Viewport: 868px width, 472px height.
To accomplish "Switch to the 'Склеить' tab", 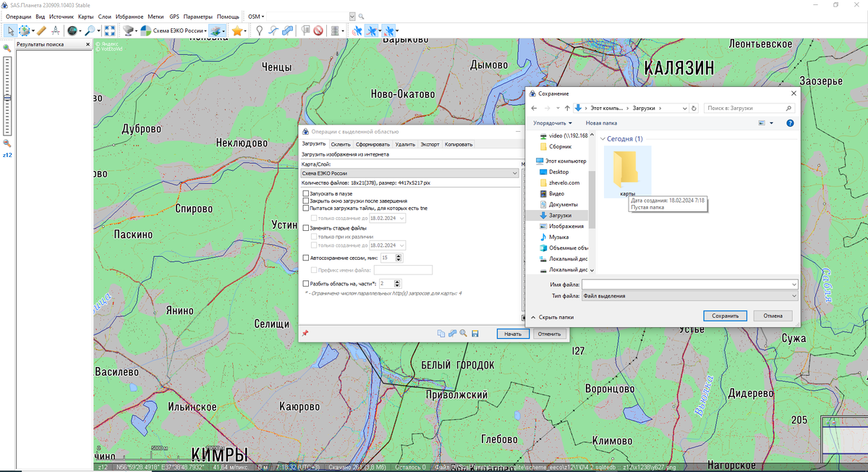I will click(x=341, y=144).
